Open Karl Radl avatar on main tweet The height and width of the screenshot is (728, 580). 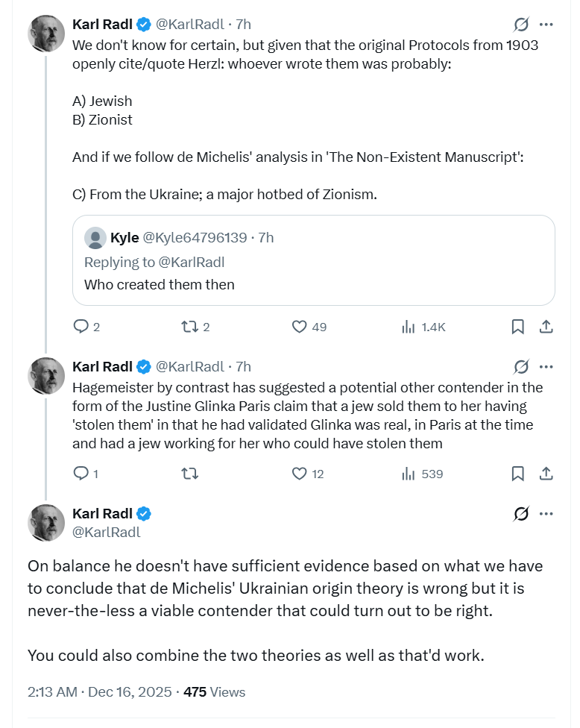pos(46,523)
